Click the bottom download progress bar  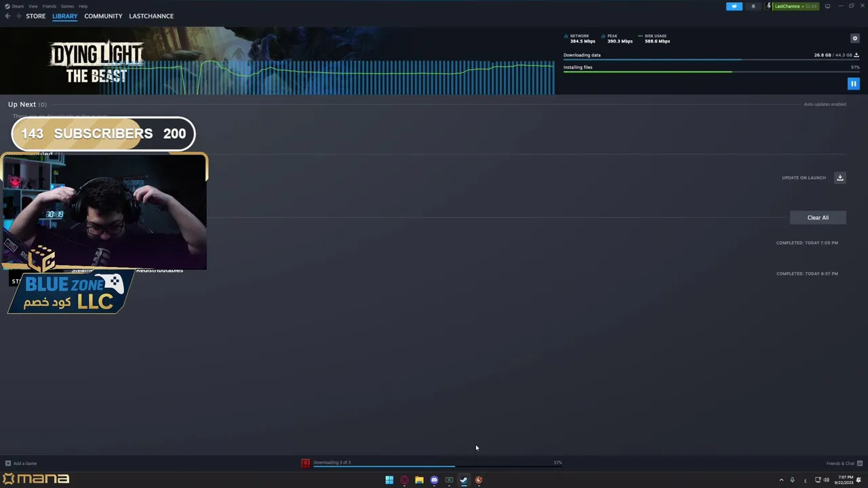437,466
